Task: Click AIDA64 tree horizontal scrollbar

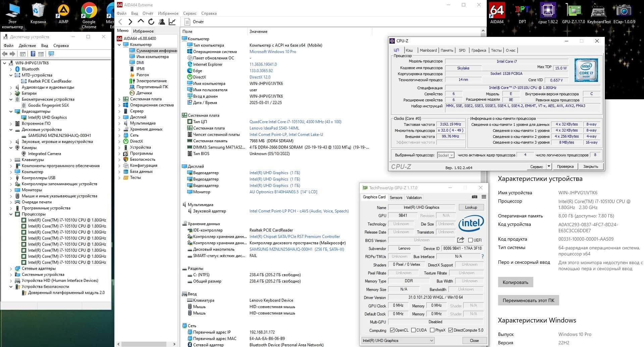Action: coord(144,344)
